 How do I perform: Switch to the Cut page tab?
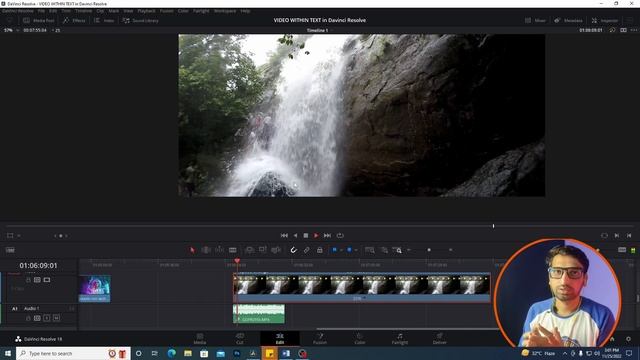click(x=240, y=339)
